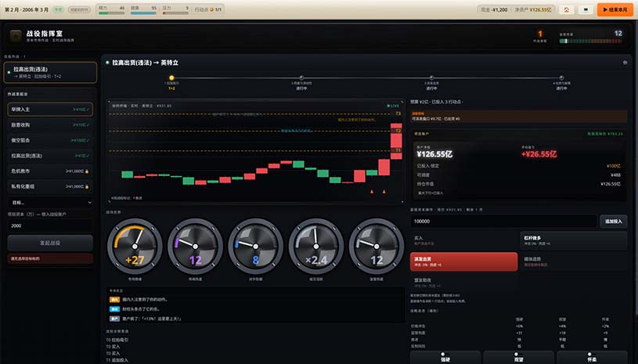
Task: Click the ×2.4 gauge dial
Action: tap(316, 246)
